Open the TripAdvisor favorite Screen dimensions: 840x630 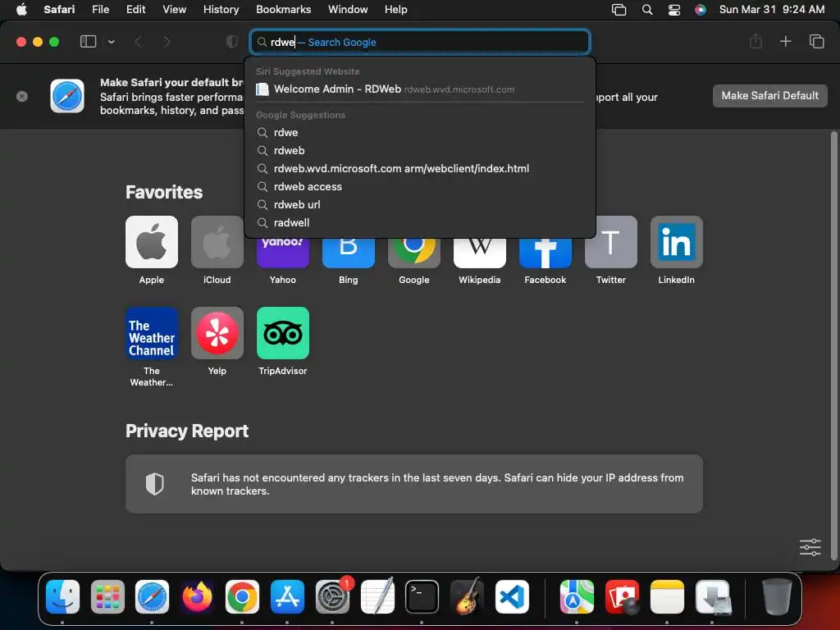click(283, 333)
